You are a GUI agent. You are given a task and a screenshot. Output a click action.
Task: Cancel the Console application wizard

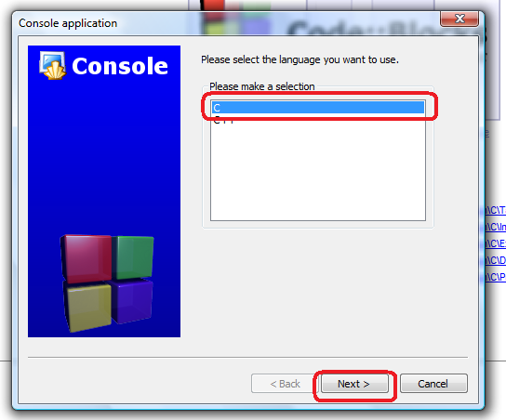pyautogui.click(x=433, y=384)
